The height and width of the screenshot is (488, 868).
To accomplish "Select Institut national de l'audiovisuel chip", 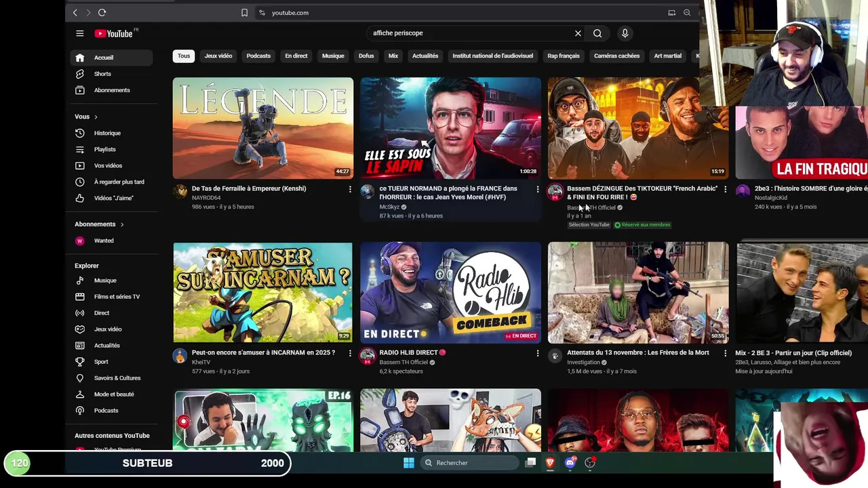I will [493, 56].
